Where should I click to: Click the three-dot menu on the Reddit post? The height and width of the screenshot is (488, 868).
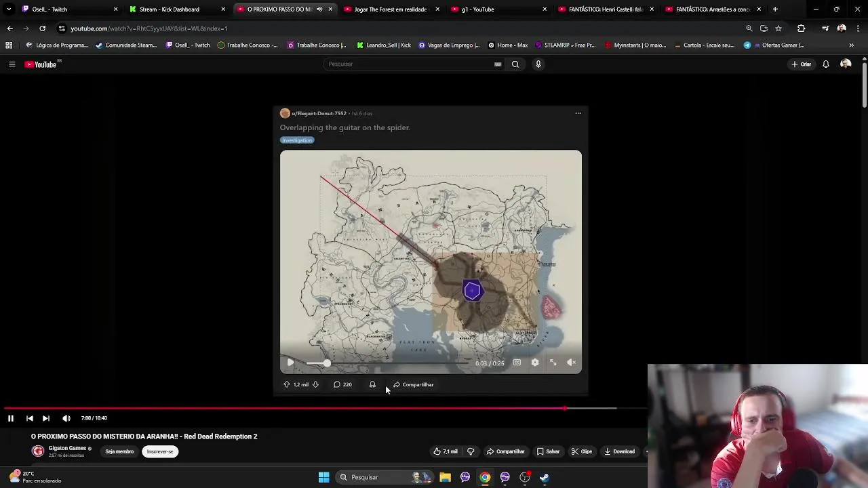point(578,113)
